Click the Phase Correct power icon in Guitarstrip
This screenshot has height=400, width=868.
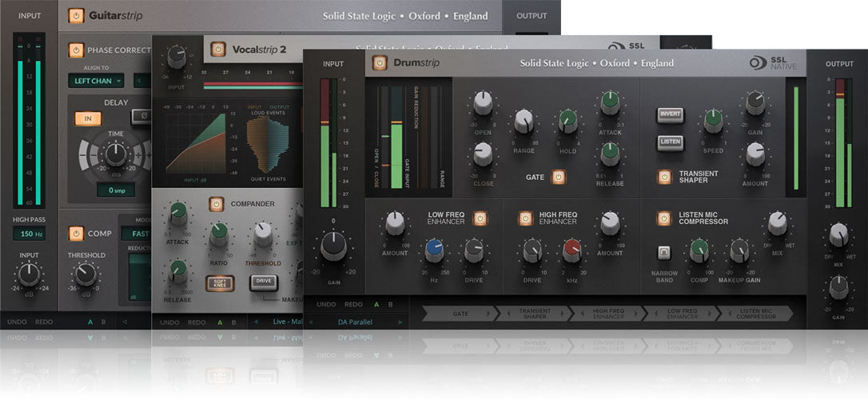pos(76,50)
